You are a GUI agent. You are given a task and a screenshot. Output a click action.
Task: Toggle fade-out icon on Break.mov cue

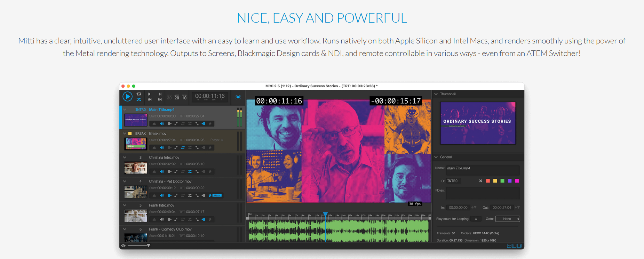pyautogui.click(x=197, y=148)
